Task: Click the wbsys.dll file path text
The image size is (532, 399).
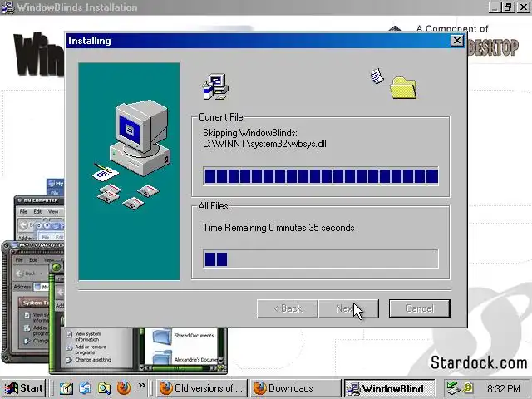Action: 264,144
